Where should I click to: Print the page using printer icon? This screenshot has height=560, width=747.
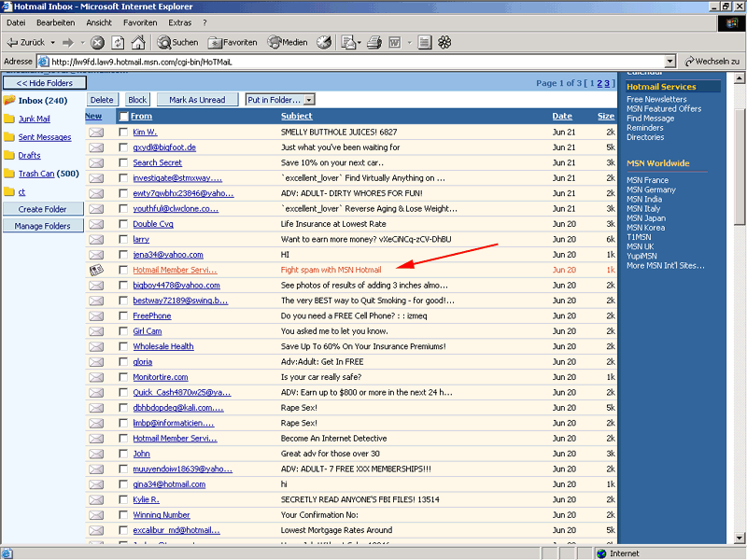pyautogui.click(x=374, y=42)
